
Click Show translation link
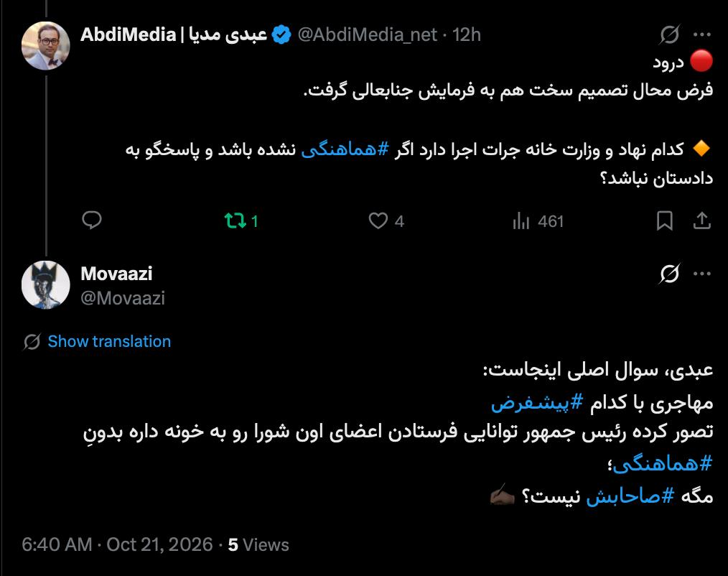tap(109, 341)
